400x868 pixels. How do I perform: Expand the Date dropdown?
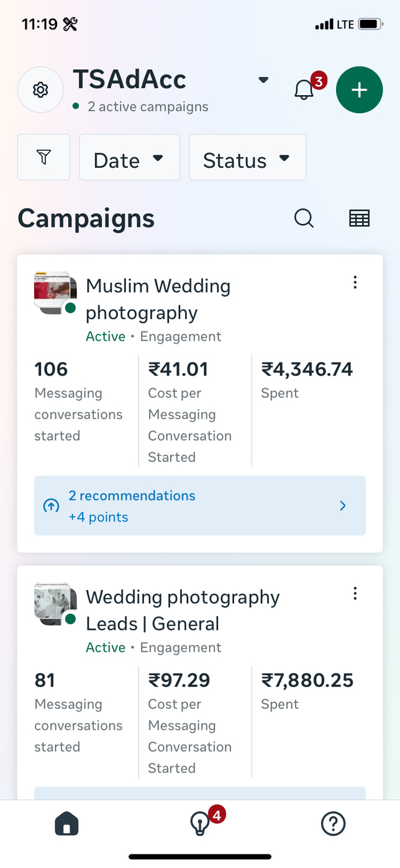tap(129, 158)
